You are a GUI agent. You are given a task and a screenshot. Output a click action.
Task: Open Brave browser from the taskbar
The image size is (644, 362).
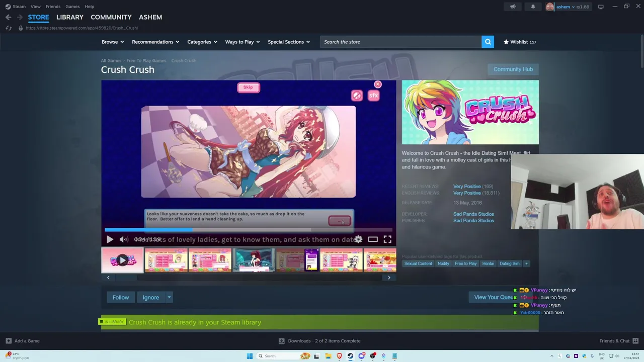coord(339,356)
